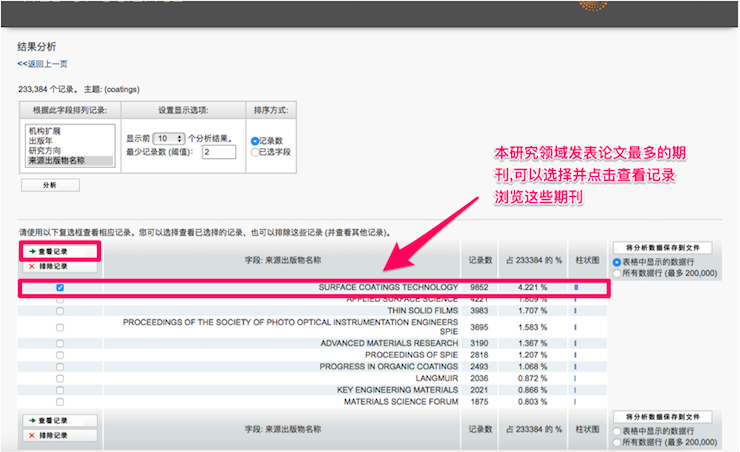Select the ADVANCED MATERIALS RESEARCH checkbox
Viewport: 740px width, 452px height.
pyautogui.click(x=60, y=343)
